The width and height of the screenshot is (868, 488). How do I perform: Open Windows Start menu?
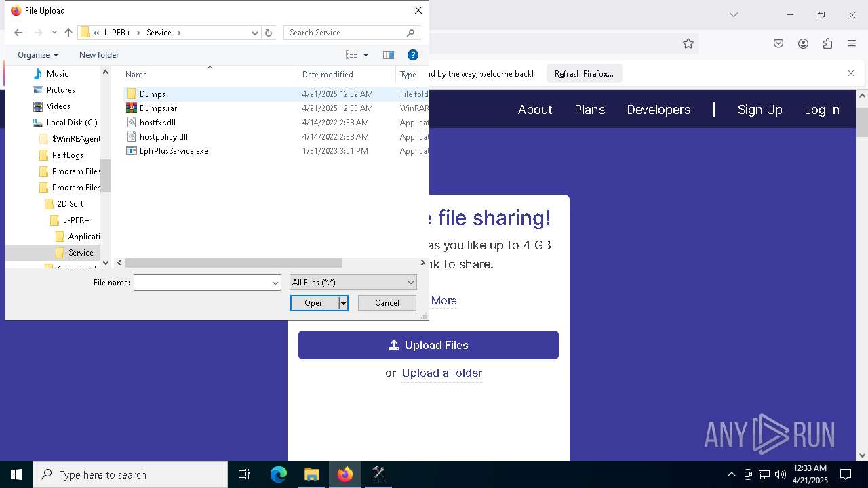(x=16, y=474)
